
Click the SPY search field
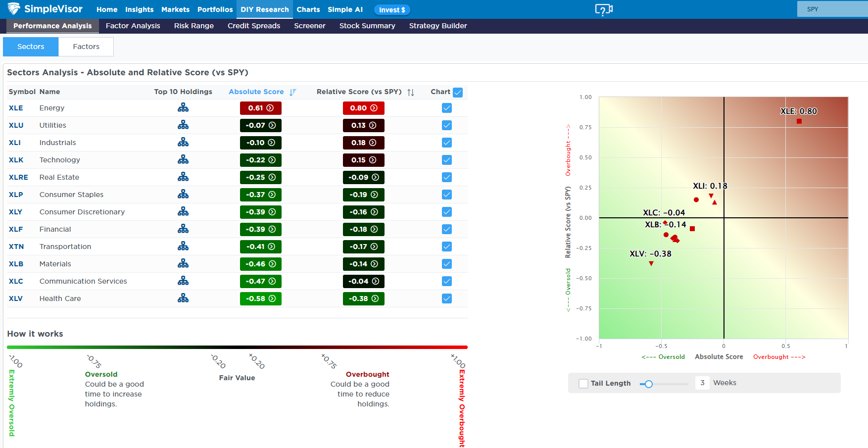(832, 9)
